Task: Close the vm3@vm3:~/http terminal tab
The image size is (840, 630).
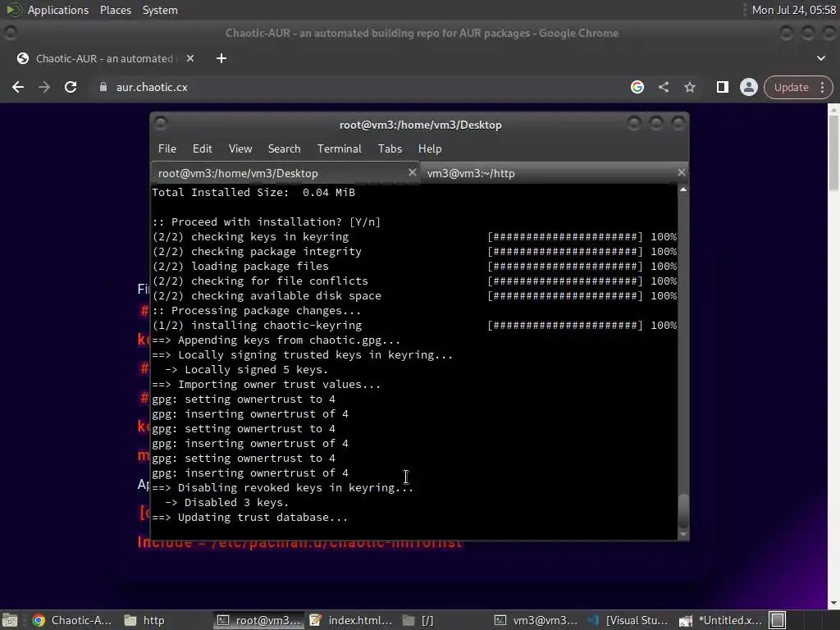Action: [681, 172]
